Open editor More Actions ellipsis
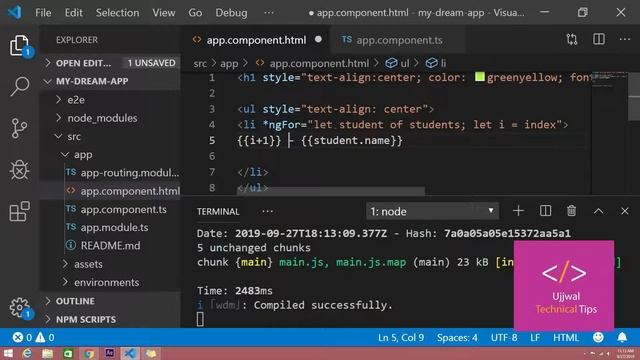The width and height of the screenshot is (640, 360). coord(625,40)
